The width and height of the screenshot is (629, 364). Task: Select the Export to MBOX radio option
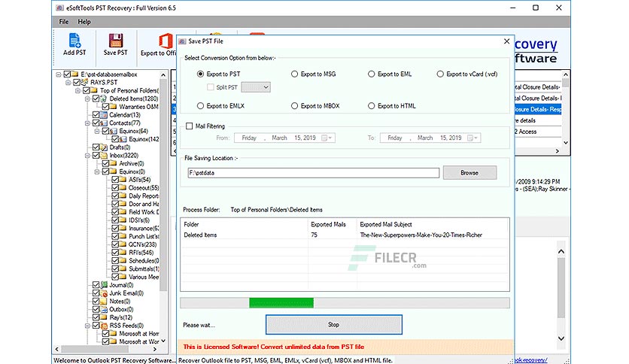pyautogui.click(x=294, y=106)
